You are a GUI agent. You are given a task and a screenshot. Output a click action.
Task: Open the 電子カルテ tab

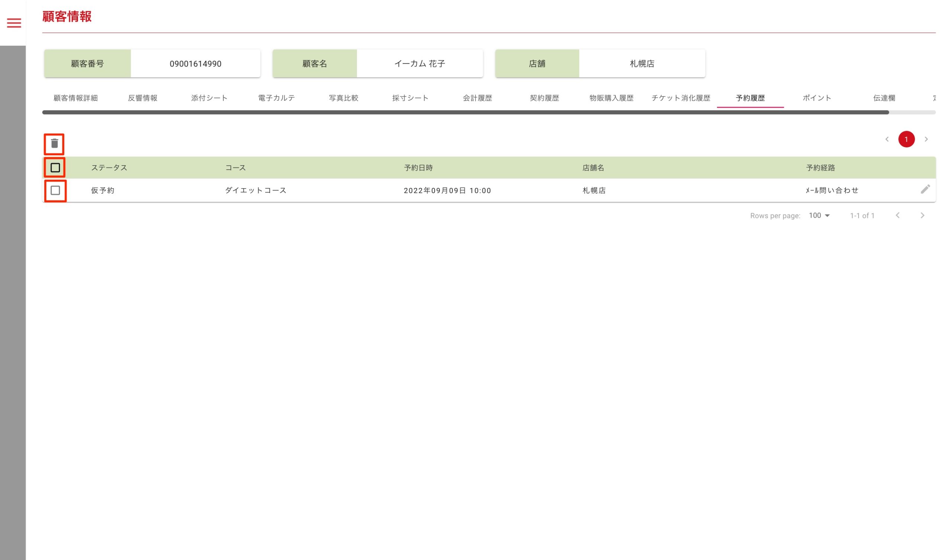tap(276, 98)
